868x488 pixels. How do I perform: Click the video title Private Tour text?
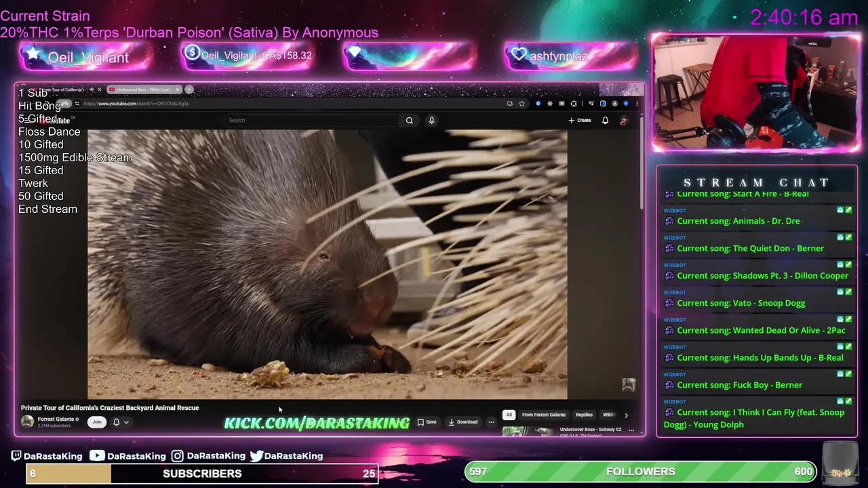tap(110, 408)
